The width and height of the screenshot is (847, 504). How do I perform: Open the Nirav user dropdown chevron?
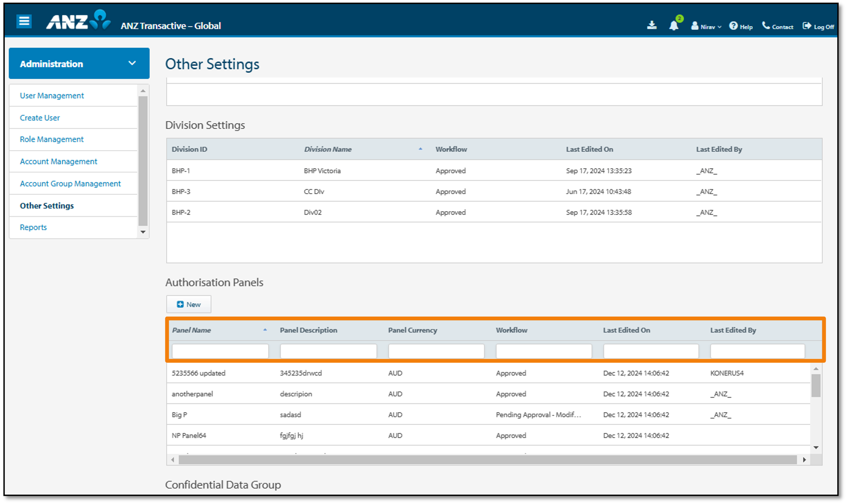(720, 27)
